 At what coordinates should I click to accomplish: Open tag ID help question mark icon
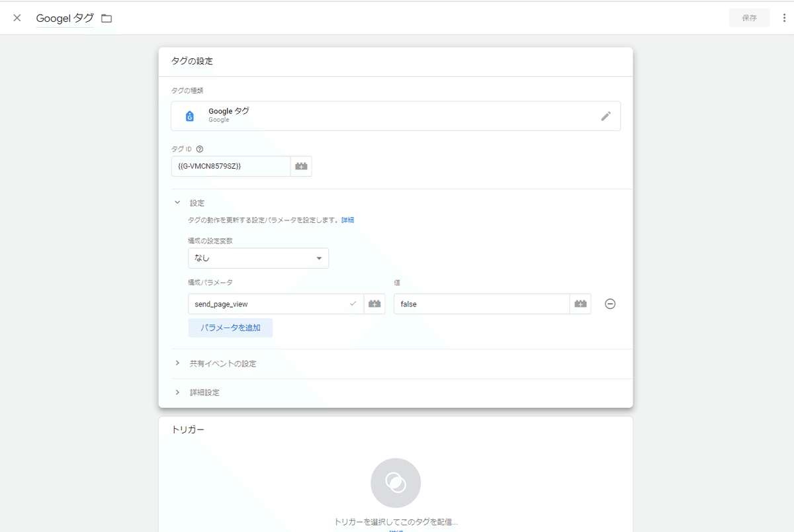point(199,149)
